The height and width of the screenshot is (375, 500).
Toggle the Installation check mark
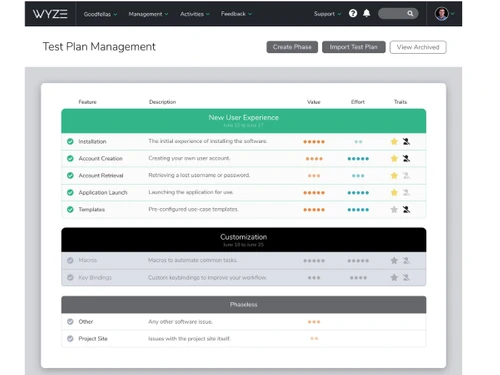(x=70, y=141)
